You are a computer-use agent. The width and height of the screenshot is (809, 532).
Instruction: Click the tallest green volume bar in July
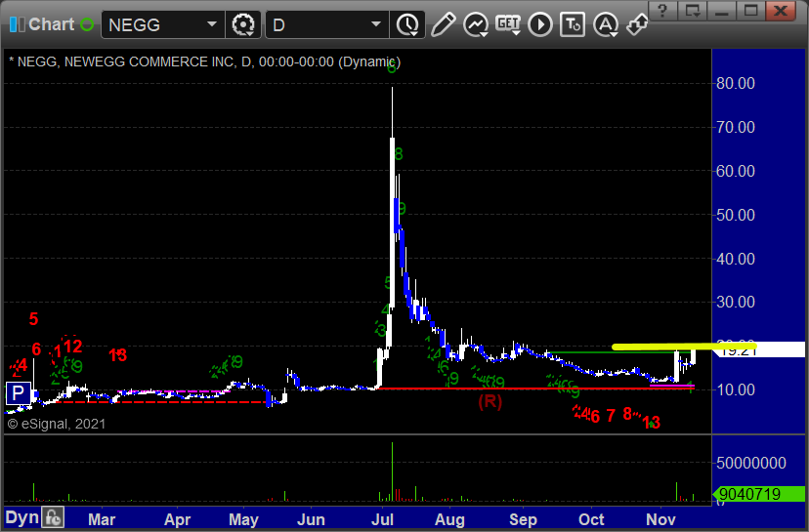392,471
